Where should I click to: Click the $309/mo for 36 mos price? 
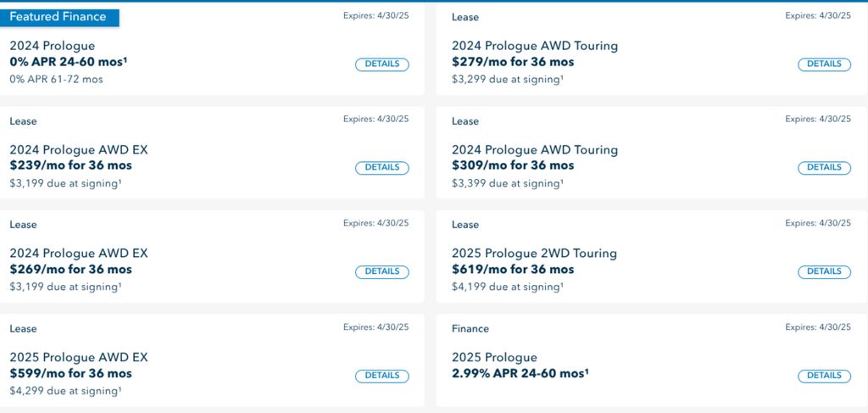click(x=513, y=165)
